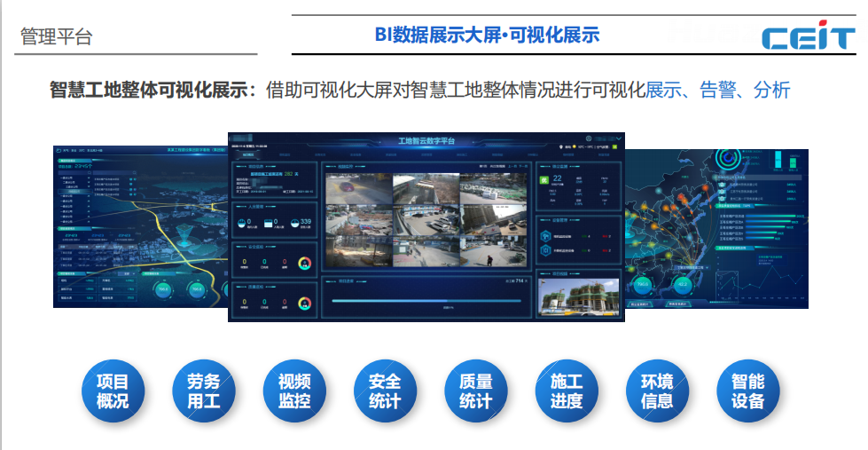Click the 管理平台 header label
Viewport: 868px width, 450px height.
pyautogui.click(x=57, y=37)
